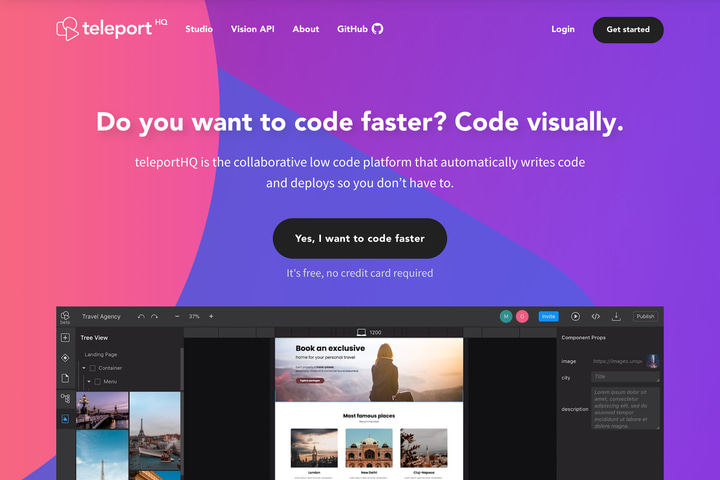
Task: Click the Cluj-Napoca place card image
Action: point(423,448)
